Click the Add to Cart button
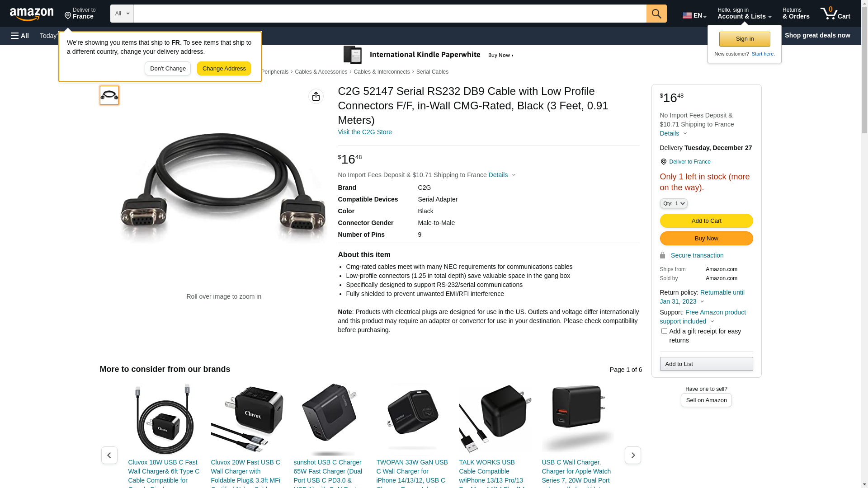Screen dimensions: 868x488 pos(706,221)
